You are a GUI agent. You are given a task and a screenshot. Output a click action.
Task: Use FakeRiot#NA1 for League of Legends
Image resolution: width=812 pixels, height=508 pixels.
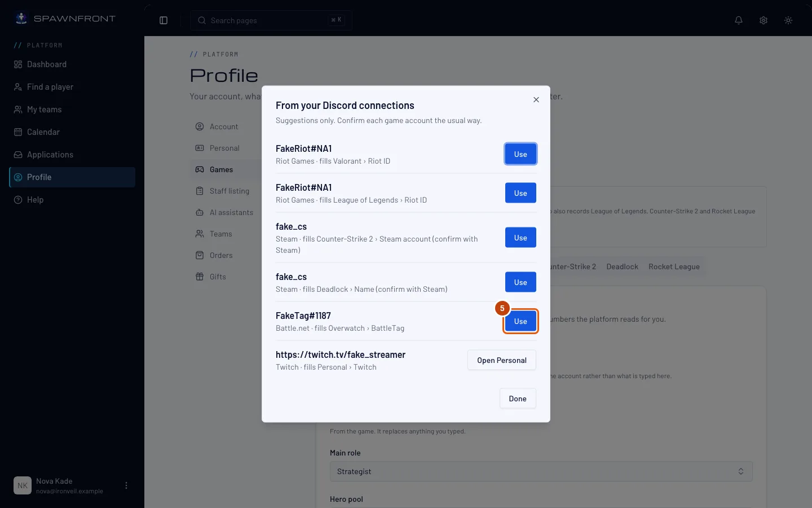[x=520, y=193]
